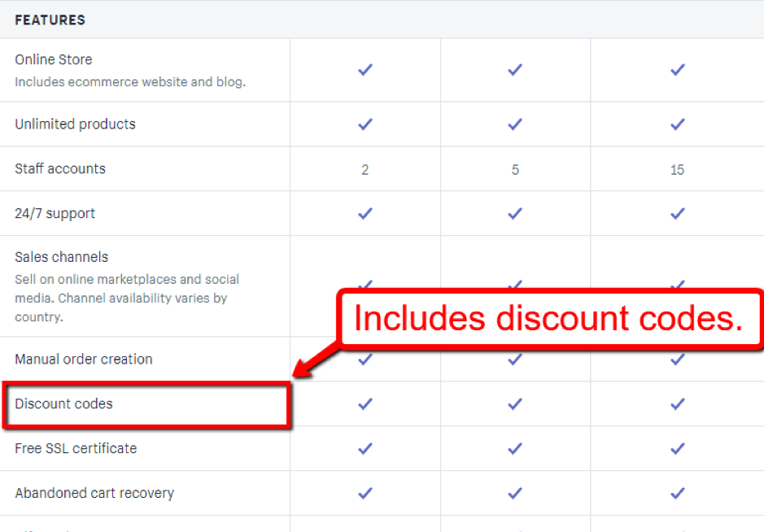Click the Manual order creation label
The width and height of the screenshot is (764, 532).
(x=83, y=359)
